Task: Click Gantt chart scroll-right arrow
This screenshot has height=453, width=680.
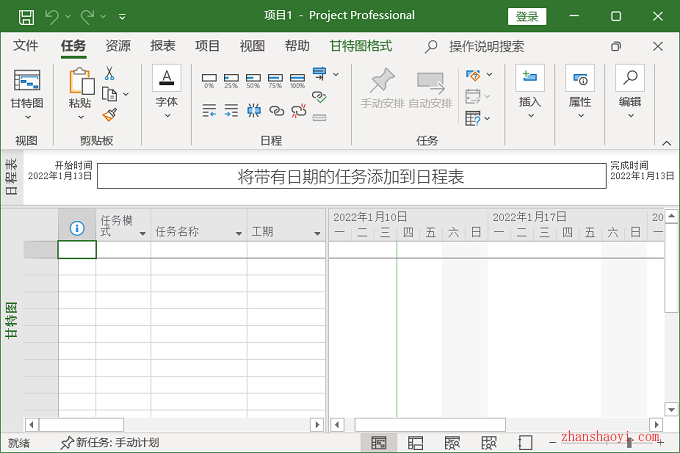Action: (x=657, y=425)
